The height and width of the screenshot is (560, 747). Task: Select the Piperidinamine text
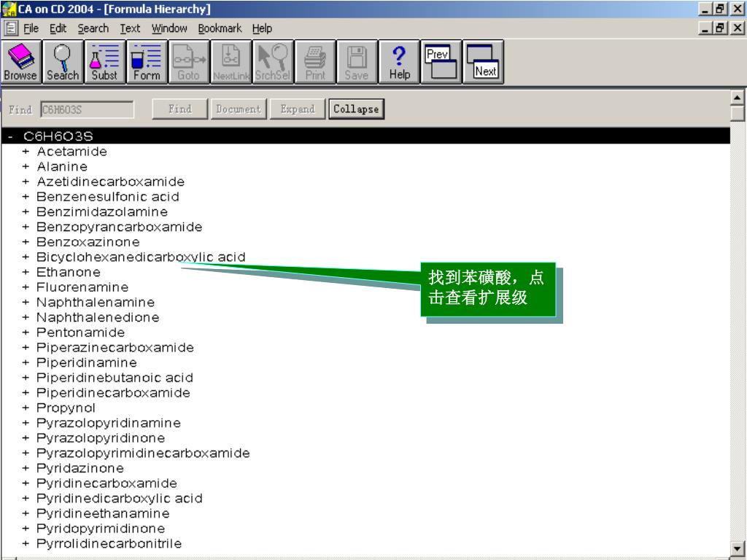click(x=87, y=362)
